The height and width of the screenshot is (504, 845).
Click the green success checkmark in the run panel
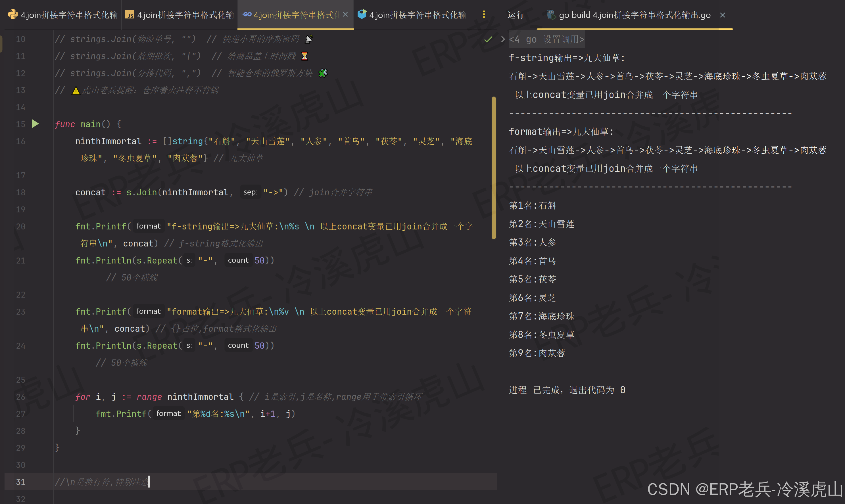click(488, 39)
